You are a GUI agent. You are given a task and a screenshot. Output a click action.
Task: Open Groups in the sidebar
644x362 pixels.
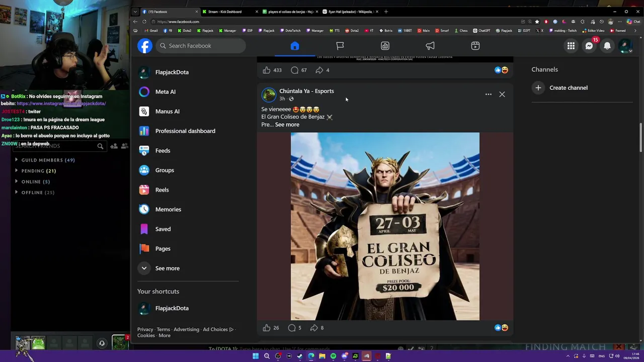pyautogui.click(x=188, y=170)
